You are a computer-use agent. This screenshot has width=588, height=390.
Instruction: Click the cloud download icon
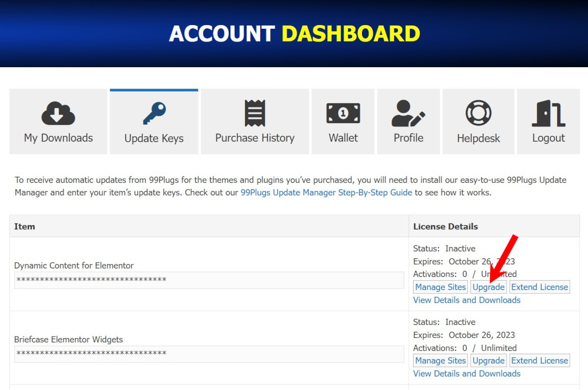click(58, 114)
